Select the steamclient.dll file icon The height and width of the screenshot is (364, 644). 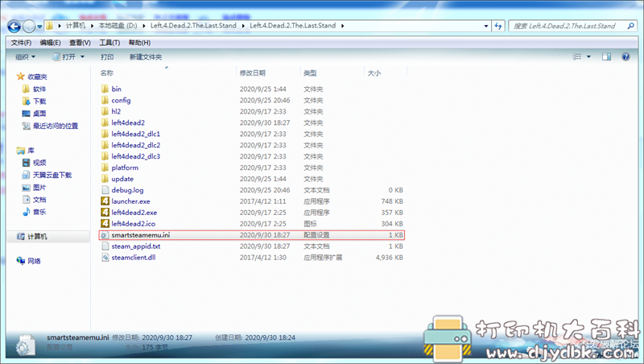pyautogui.click(x=105, y=257)
